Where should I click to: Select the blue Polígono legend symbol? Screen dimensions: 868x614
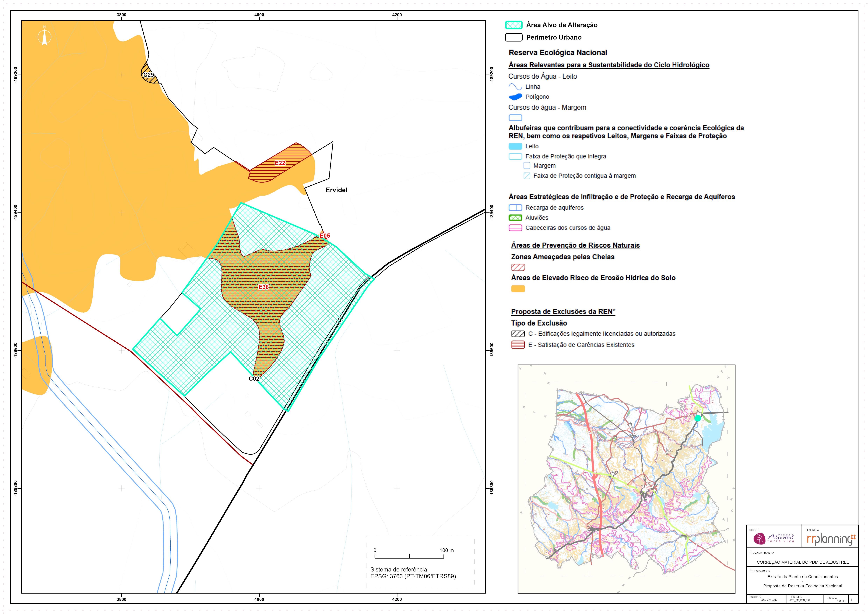point(515,97)
